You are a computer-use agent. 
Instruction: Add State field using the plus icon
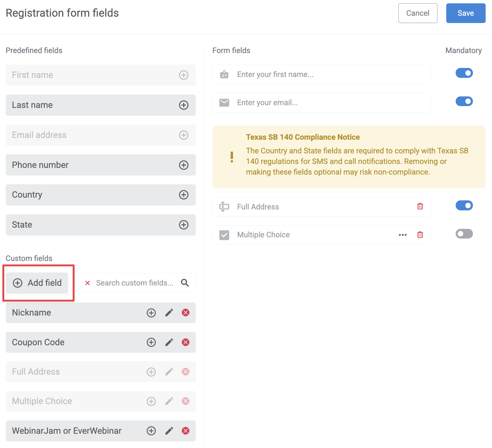[x=184, y=225]
